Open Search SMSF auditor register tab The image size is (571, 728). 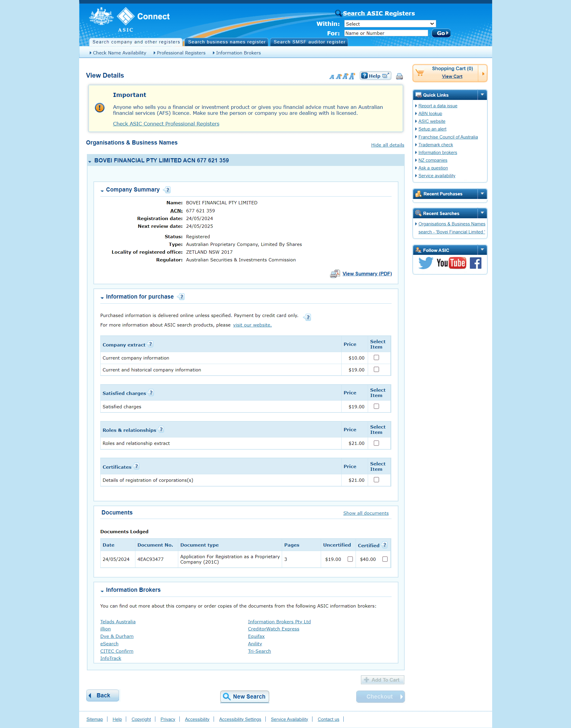[x=309, y=42]
